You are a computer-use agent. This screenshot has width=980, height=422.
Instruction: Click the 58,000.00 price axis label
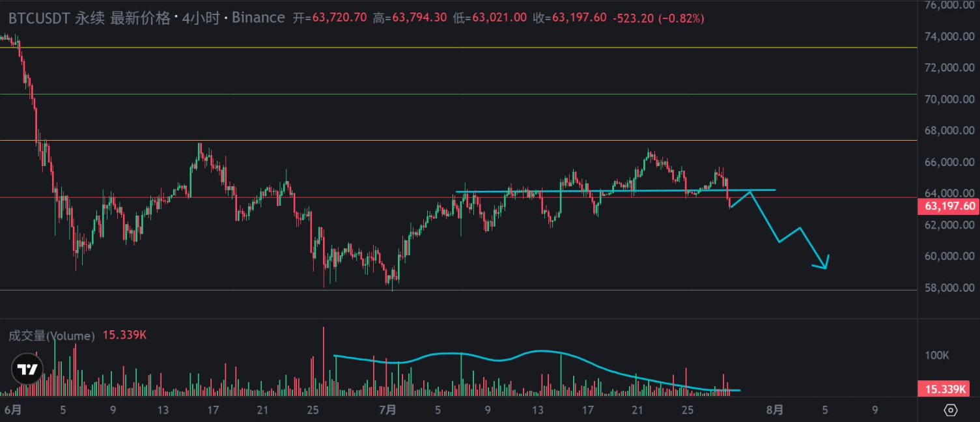tap(949, 288)
